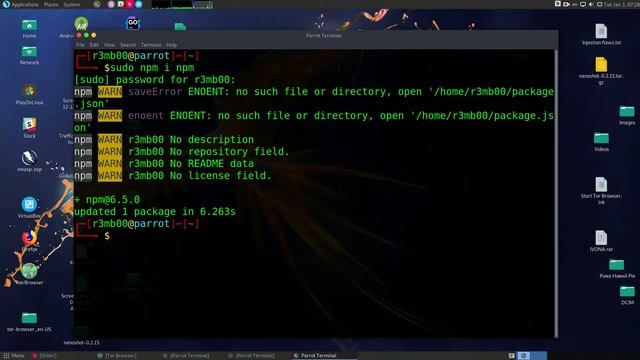Open the terminal File menu
This screenshot has width=640, height=360.
tap(80, 45)
